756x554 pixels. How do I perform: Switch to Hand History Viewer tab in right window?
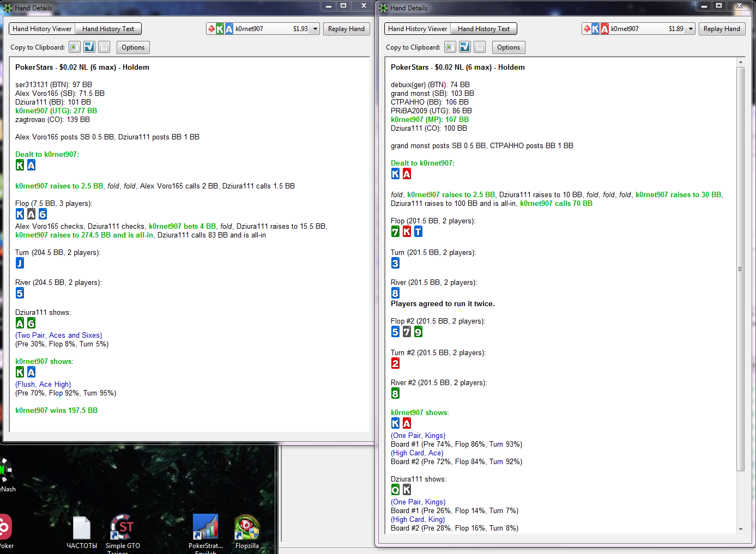tap(418, 29)
